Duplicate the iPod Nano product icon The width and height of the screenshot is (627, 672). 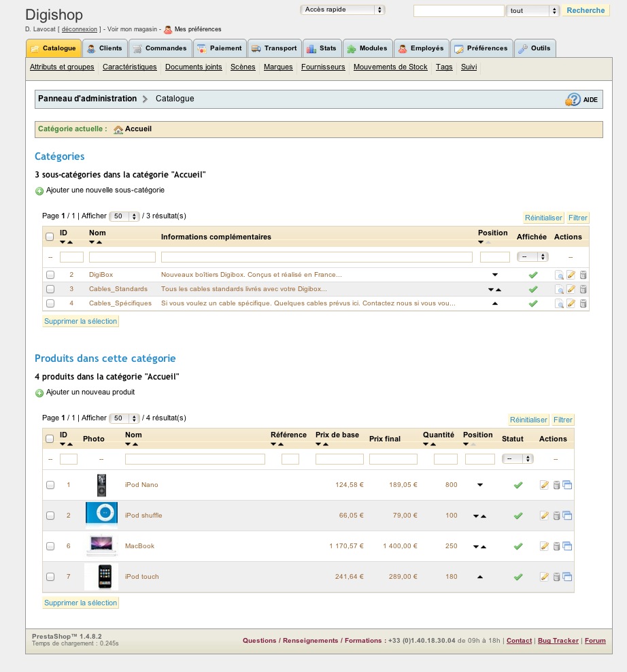click(567, 485)
